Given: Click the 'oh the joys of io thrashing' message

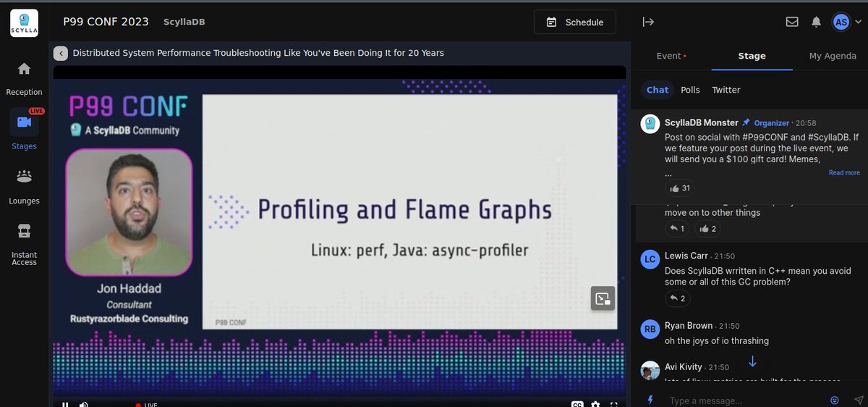Looking at the screenshot, I should click(717, 340).
